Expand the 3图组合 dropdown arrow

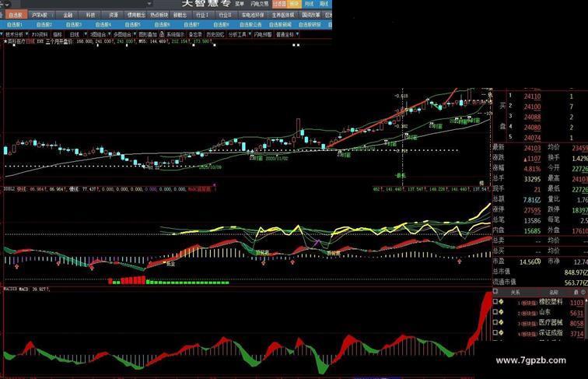(x=110, y=34)
